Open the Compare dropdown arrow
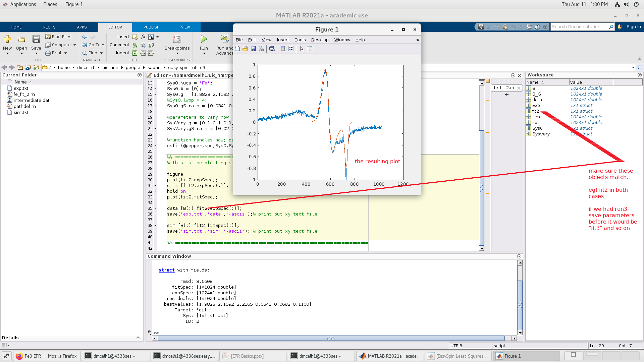Screen dimensions: 644x362 tap(74, 45)
